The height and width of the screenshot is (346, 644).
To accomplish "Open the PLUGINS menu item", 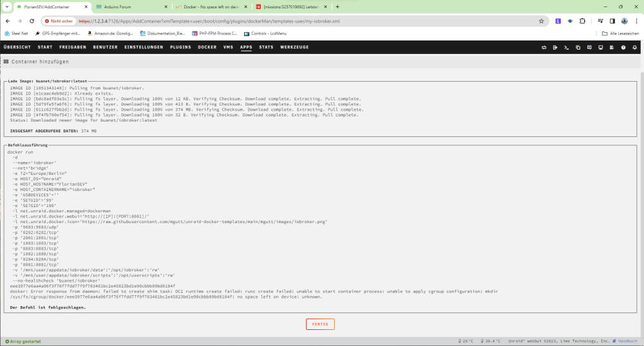I will click(181, 47).
